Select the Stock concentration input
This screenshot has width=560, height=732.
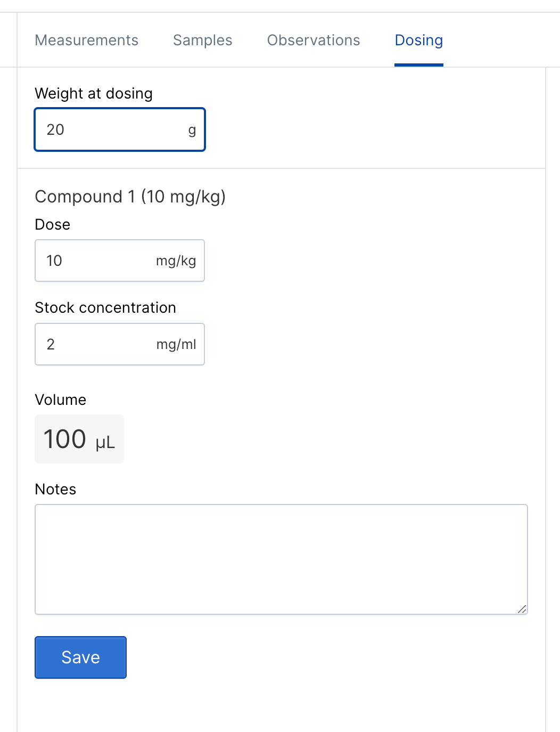120,344
